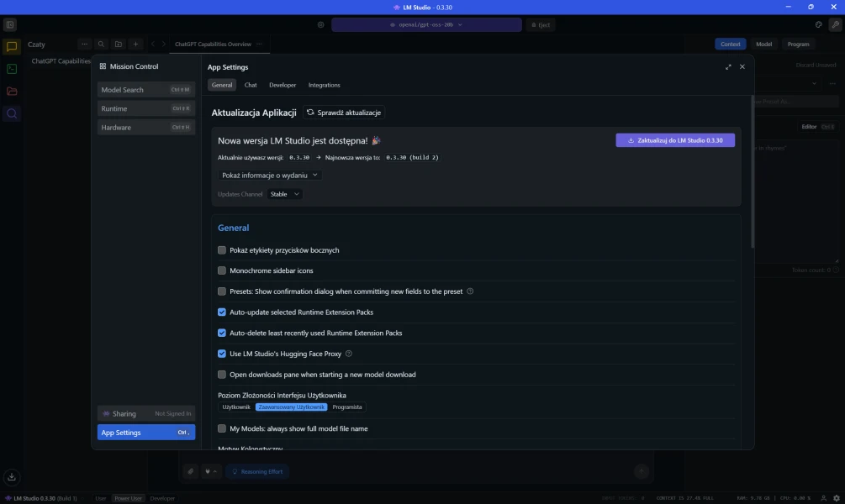
Task: Uncheck Auto-update selected Runtime Extension Packs
Action: click(x=222, y=312)
